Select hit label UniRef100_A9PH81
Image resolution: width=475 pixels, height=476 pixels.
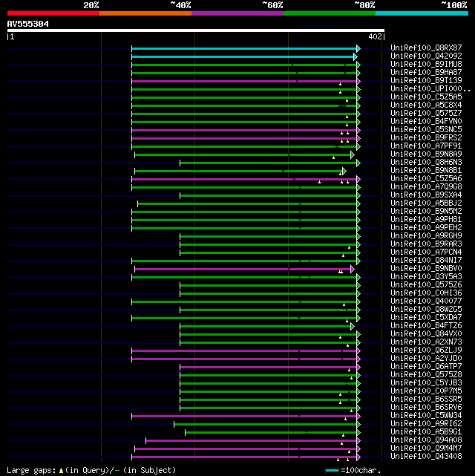[x=426, y=220]
